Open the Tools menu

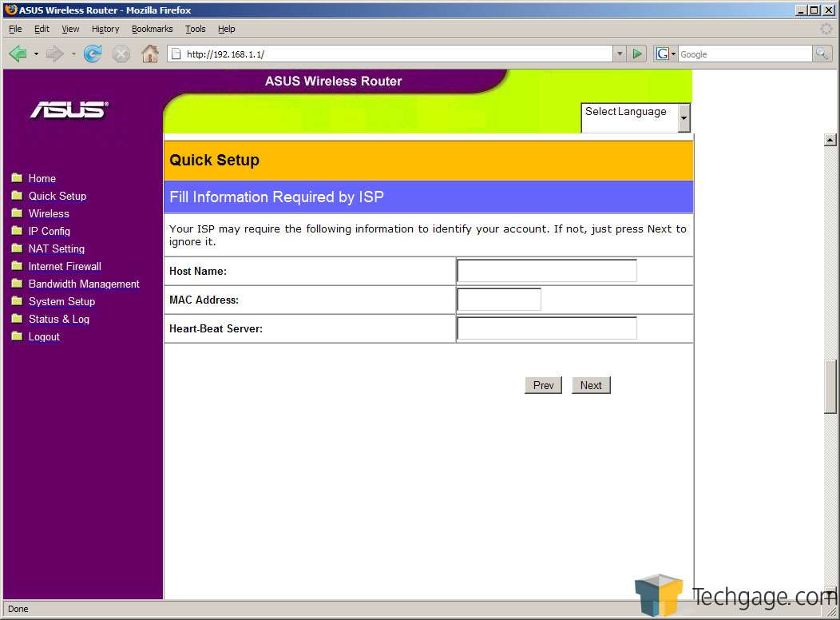click(196, 29)
